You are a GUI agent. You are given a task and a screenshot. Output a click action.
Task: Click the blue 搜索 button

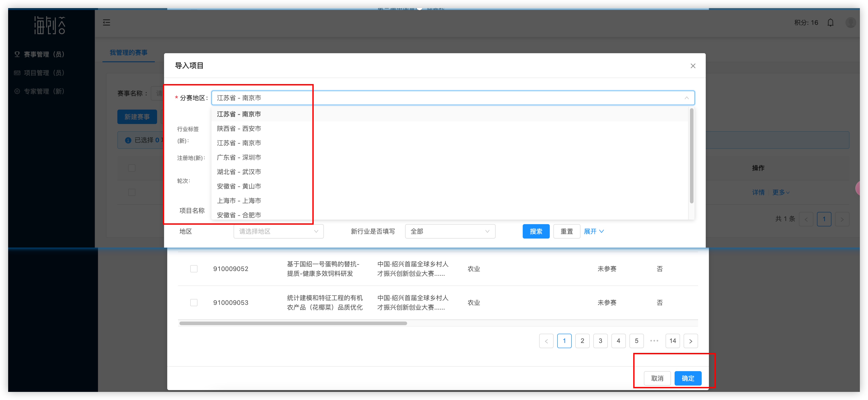pyautogui.click(x=536, y=231)
